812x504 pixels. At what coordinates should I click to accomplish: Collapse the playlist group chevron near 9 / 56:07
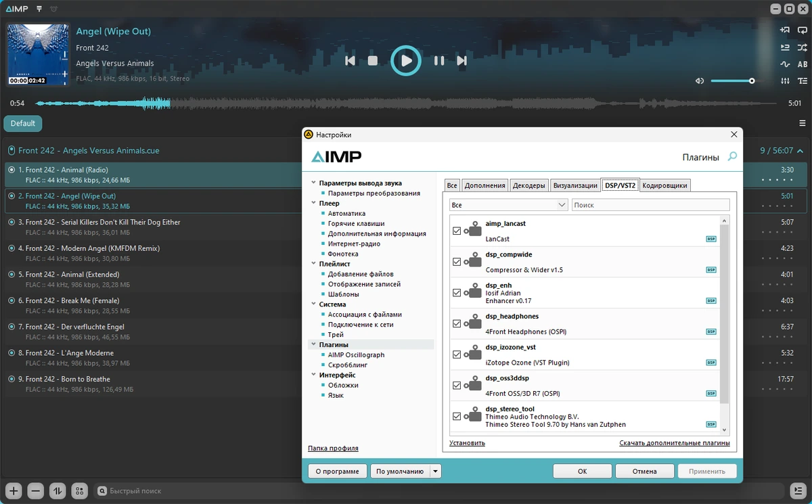[800, 151]
